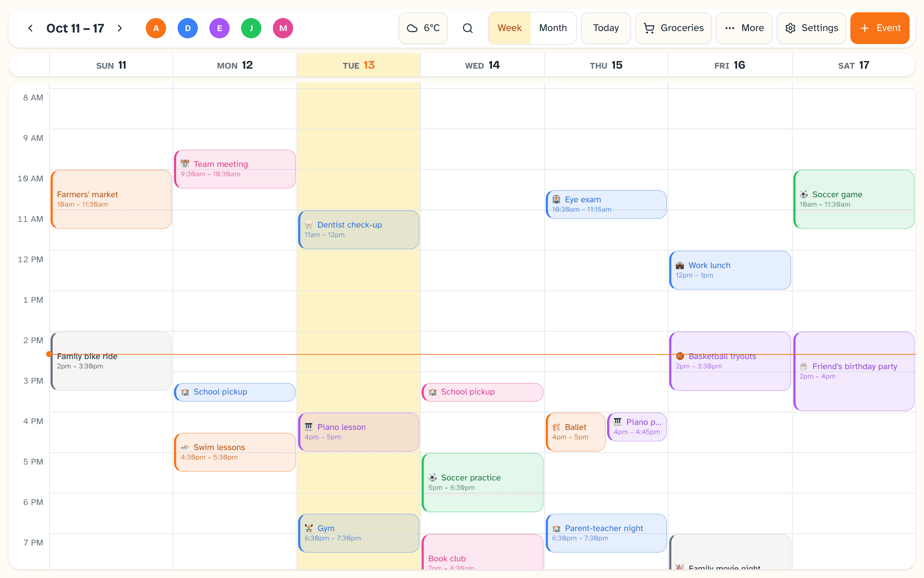The width and height of the screenshot is (924, 578).
Task: Click the swimmer icon on Swim lessons
Action: (185, 447)
